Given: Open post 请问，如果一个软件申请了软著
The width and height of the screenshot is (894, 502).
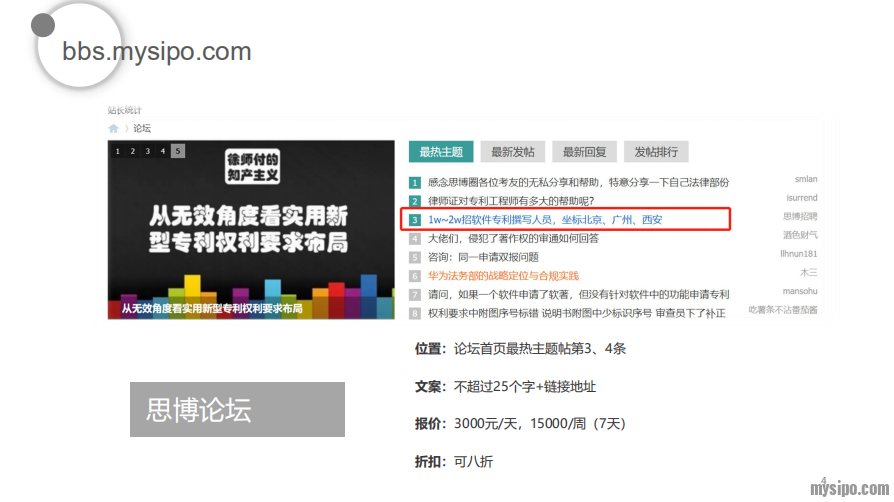Looking at the screenshot, I should click(578, 294).
